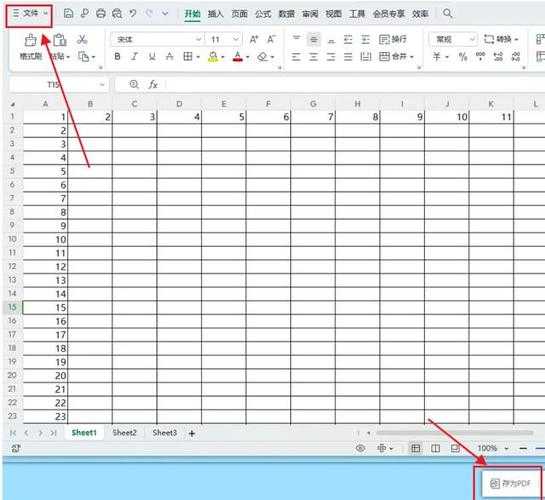The image size is (545, 500).
Task: Open the 工具 (Tools) ribbon tab
Action: [x=357, y=14]
